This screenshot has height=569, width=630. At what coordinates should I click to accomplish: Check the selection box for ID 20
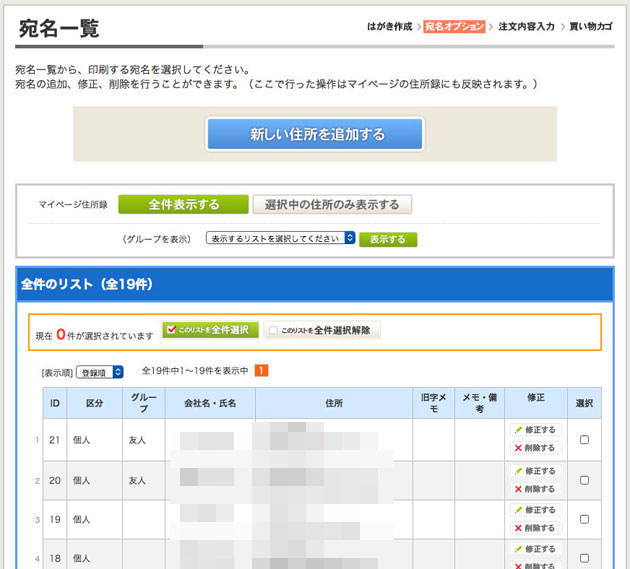pos(584,480)
